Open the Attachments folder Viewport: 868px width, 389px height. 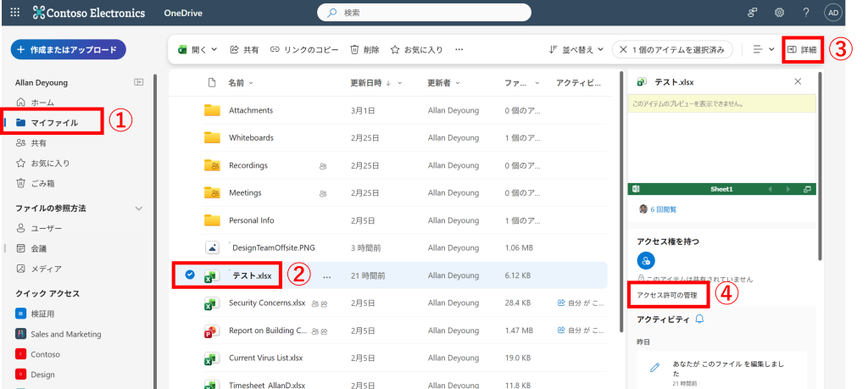[x=250, y=110]
